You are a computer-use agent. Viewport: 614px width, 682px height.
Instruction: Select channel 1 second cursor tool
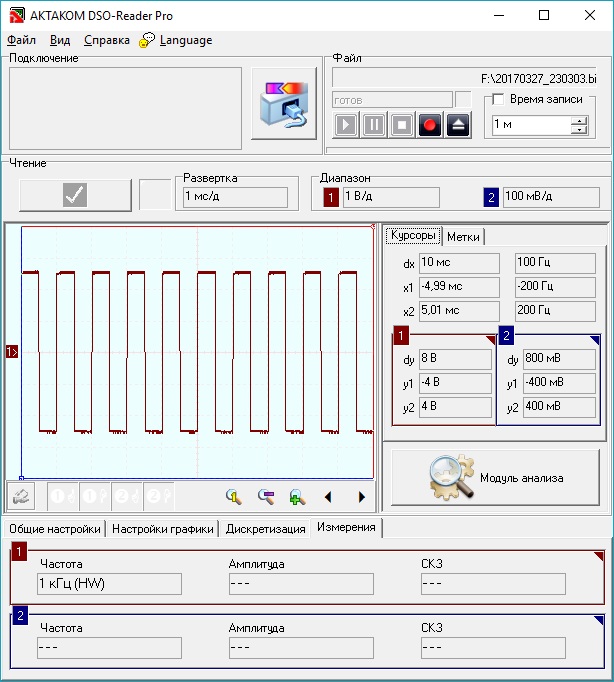[x=95, y=496]
